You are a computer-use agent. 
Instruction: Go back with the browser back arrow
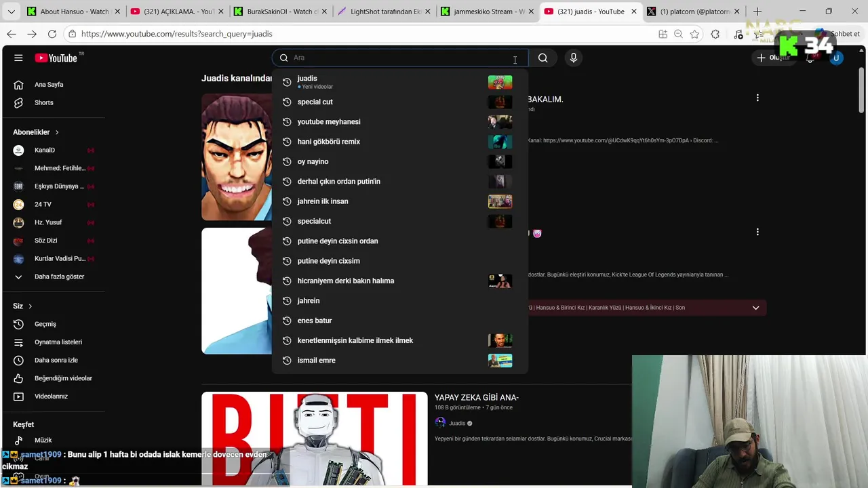coord(12,34)
